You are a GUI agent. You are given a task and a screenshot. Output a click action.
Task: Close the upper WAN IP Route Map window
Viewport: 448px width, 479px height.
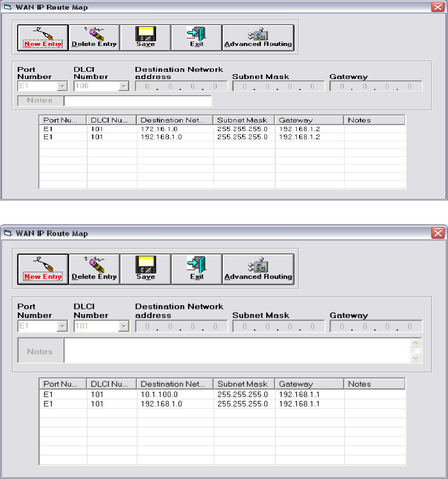click(x=437, y=7)
